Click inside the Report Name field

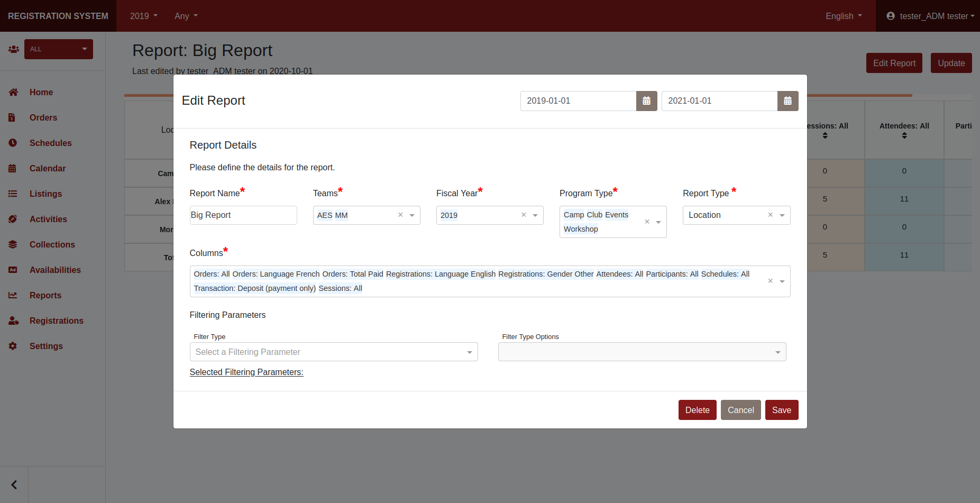pos(243,215)
